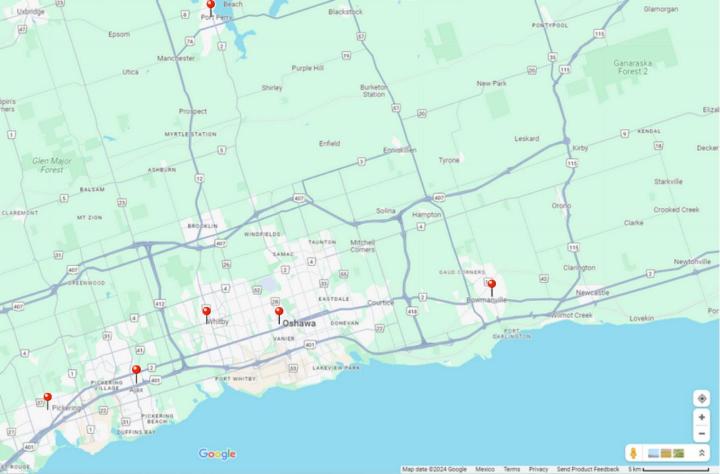Select the red map pin in Whitby
This screenshot has height=474, width=720.
click(207, 312)
